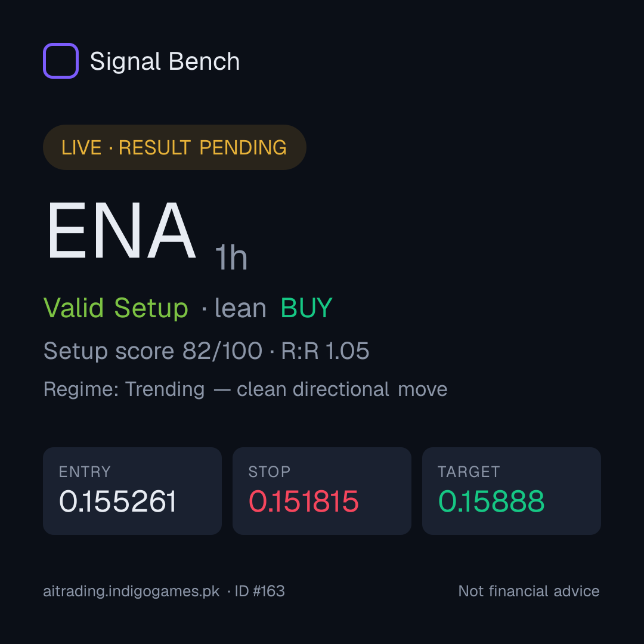Click the signal ID #163
Viewport: 644px width, 644px height.
coord(259,592)
